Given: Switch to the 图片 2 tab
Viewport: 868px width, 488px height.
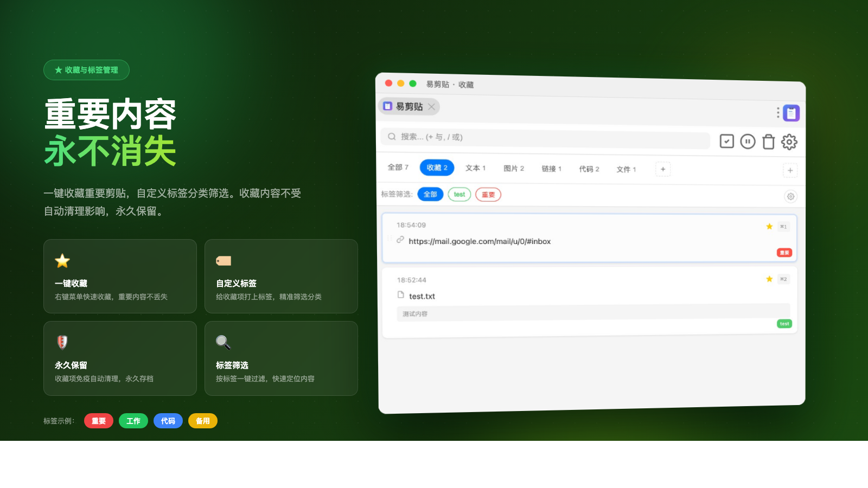Looking at the screenshot, I should [x=514, y=169].
